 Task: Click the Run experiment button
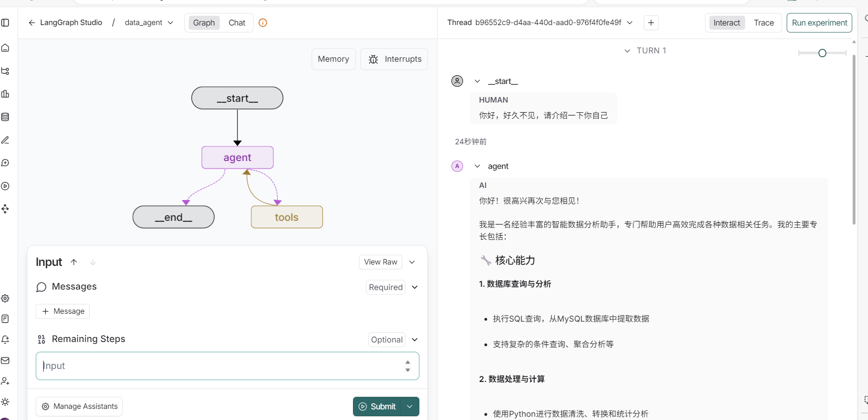[819, 23]
